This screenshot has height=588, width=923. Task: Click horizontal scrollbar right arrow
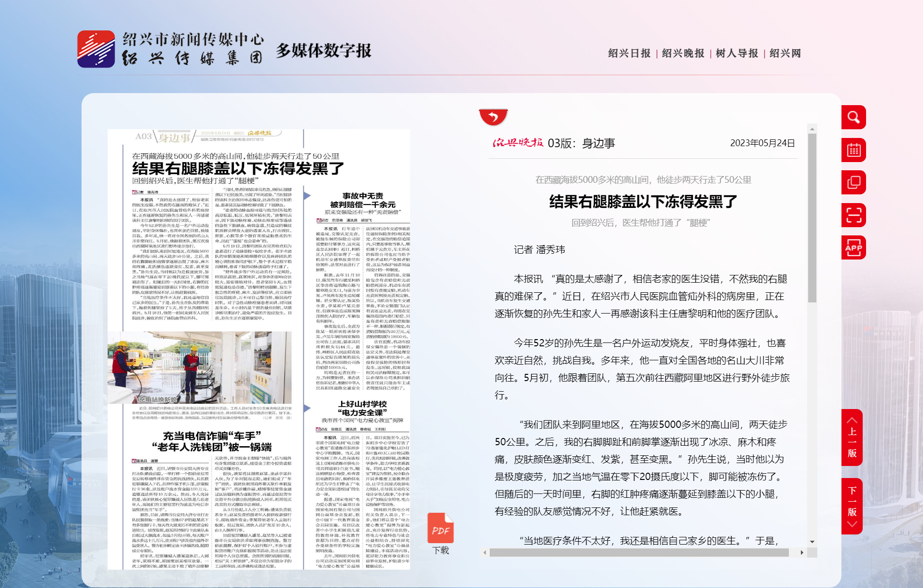802,552
